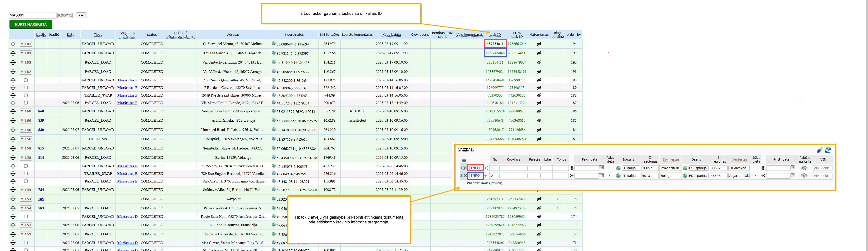Expand row 1 with the +] control
The height and width of the screenshot is (251, 868).
(486, 168)
